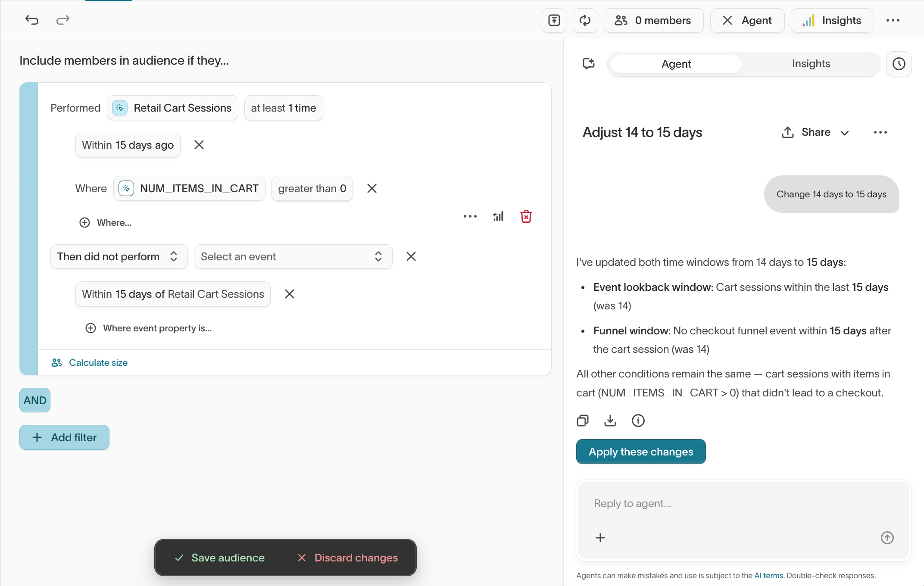The height and width of the screenshot is (586, 924).
Task: Start a new agent chat icon
Action: pyautogui.click(x=589, y=64)
